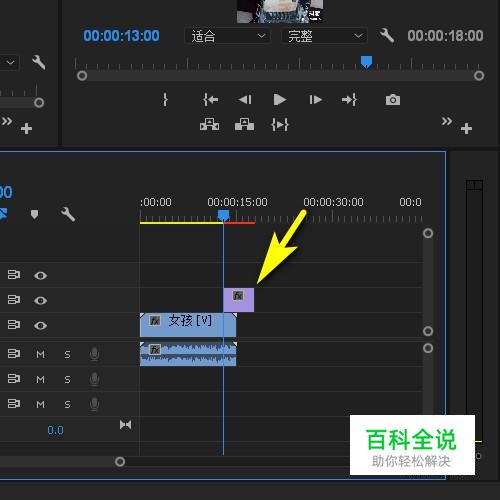Viewport: 500px width, 500px height.
Task: Click the Play button in program monitor
Action: [x=279, y=100]
